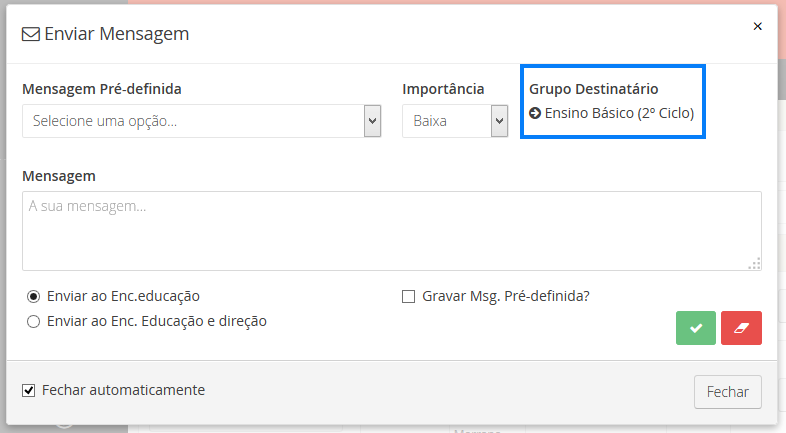Click the arrow of the Mensagem Pré-definida dropdown
The image size is (786, 433).
(372, 121)
